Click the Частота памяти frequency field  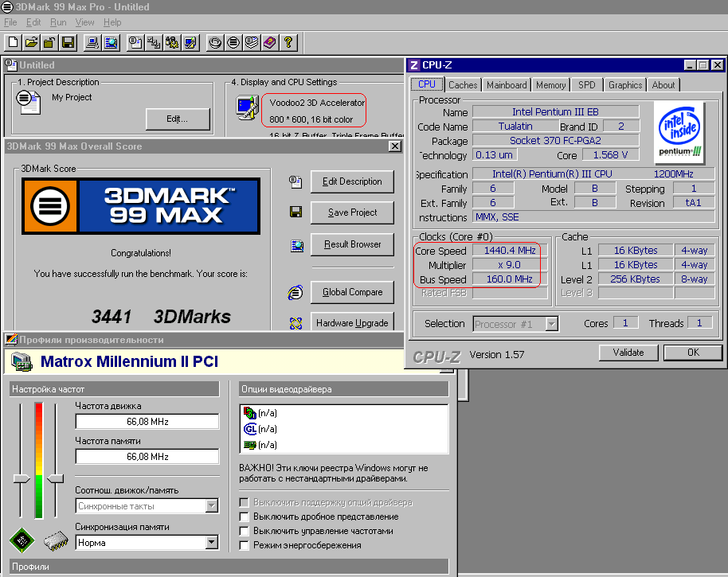click(147, 457)
